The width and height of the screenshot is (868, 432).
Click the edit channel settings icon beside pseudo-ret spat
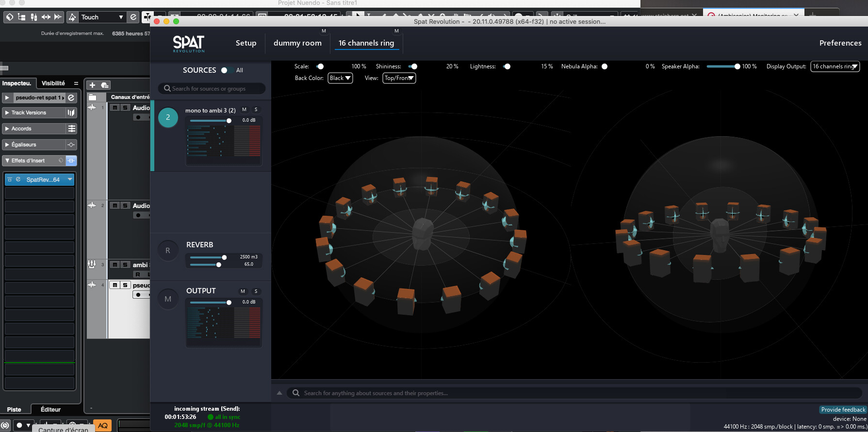[x=71, y=97]
